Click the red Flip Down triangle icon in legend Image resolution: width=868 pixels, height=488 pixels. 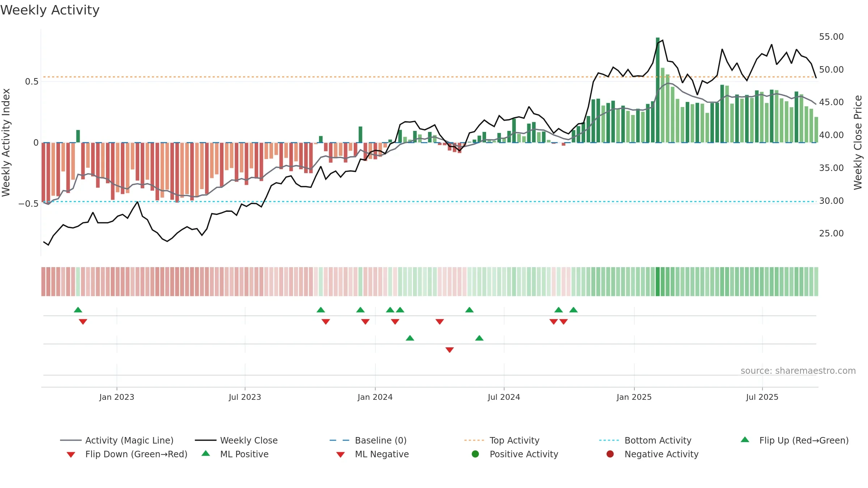(x=71, y=455)
